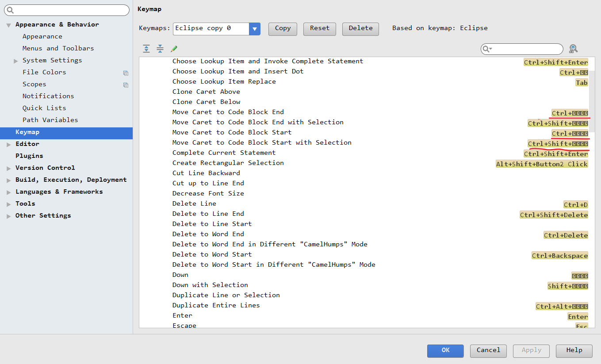
Task: Expand the Editor settings section
Action: 9,144
